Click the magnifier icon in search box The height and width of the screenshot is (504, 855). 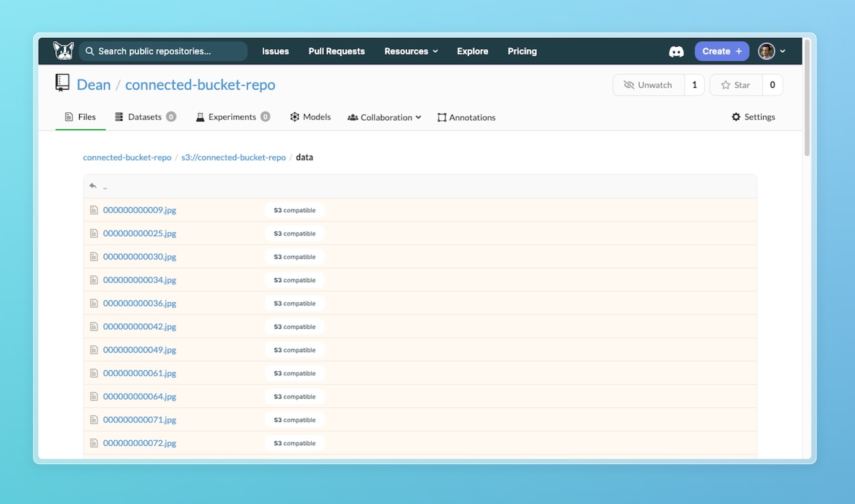(90, 52)
